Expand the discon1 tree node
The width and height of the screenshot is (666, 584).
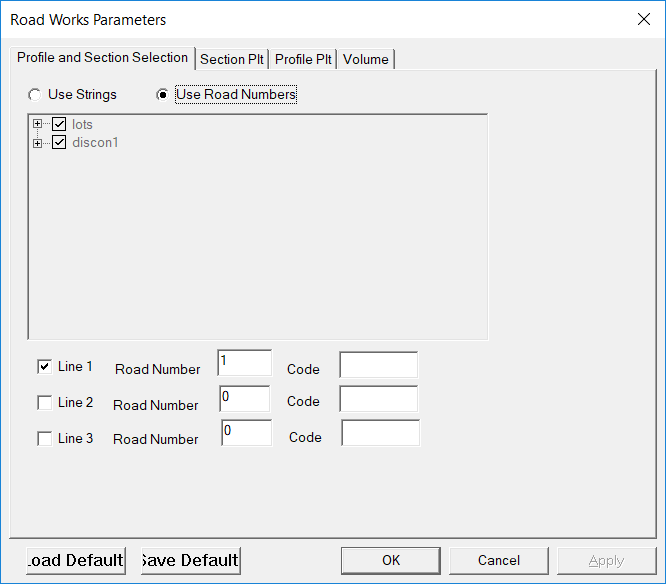tap(38, 143)
